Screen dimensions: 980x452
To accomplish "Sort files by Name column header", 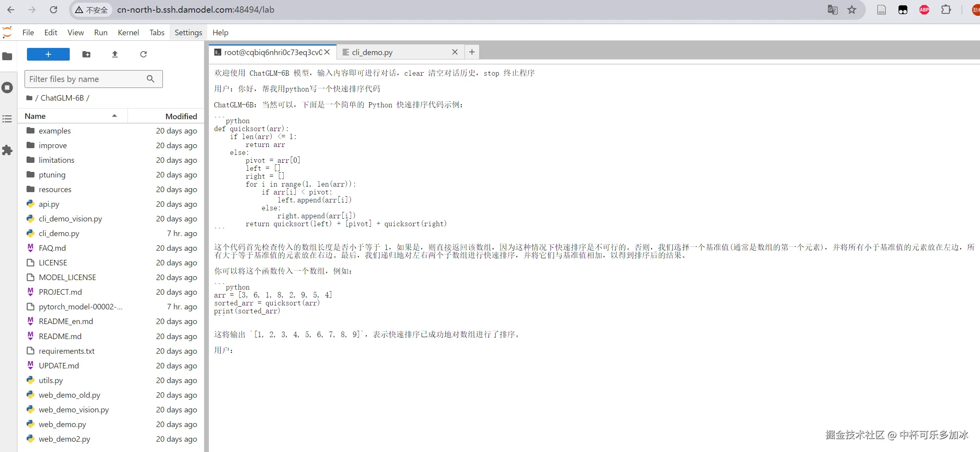I will click(x=35, y=116).
